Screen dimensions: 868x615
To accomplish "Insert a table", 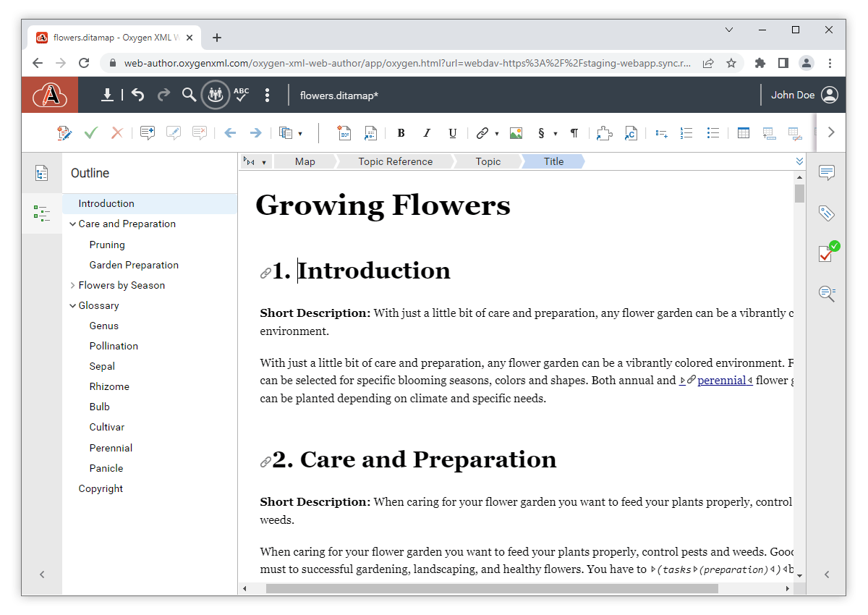I will coord(743,133).
